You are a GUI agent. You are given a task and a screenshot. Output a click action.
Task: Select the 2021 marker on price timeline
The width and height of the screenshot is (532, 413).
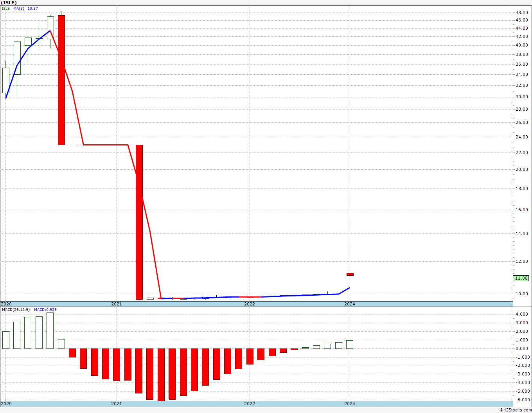tap(116, 304)
